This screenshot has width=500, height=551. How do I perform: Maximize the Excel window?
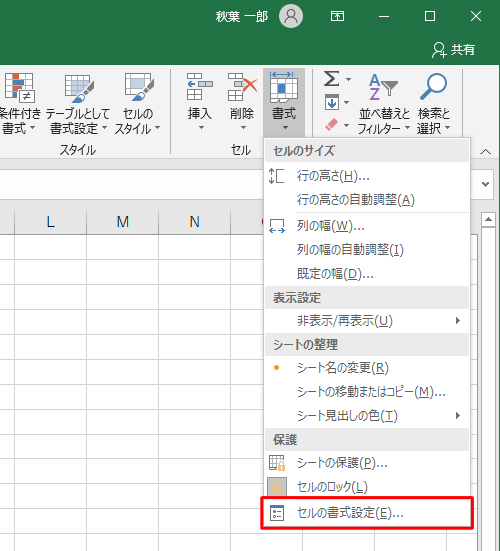[430, 16]
